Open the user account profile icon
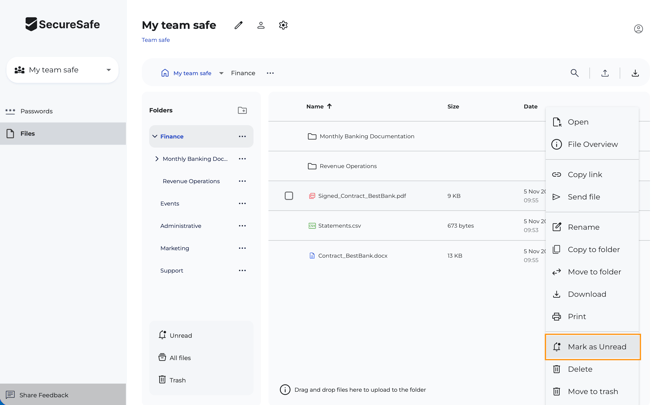Screen dimensions: 670x405 click(638, 29)
